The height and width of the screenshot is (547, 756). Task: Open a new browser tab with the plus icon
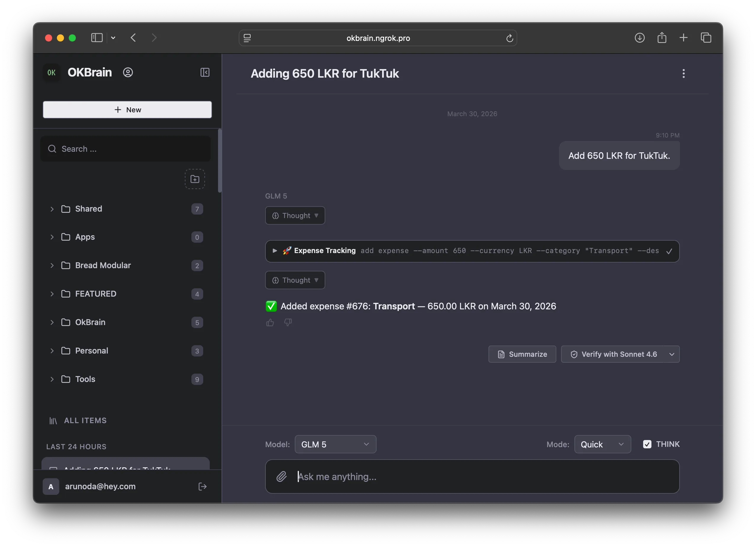click(x=684, y=38)
